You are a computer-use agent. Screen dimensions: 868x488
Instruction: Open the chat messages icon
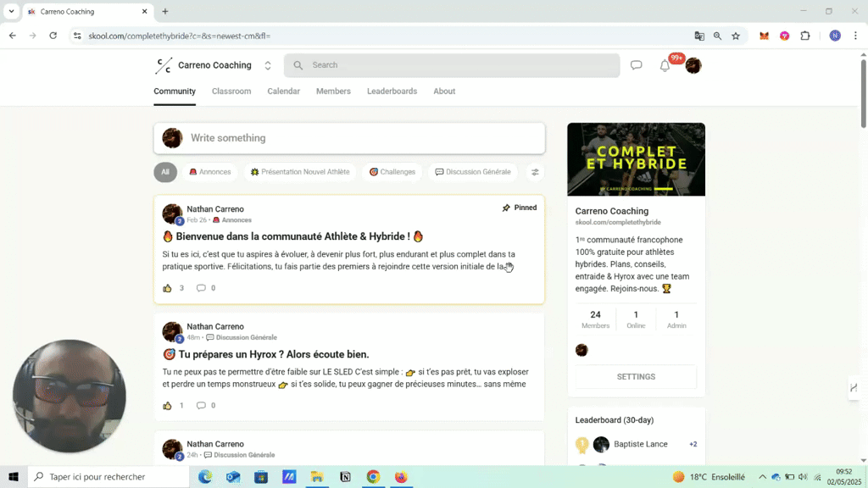(x=636, y=65)
